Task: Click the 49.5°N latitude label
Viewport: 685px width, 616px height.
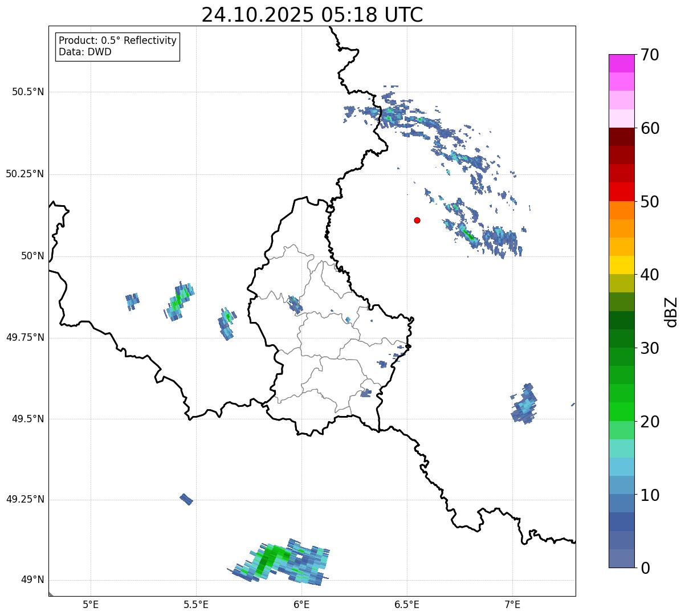Action: pyautogui.click(x=28, y=419)
